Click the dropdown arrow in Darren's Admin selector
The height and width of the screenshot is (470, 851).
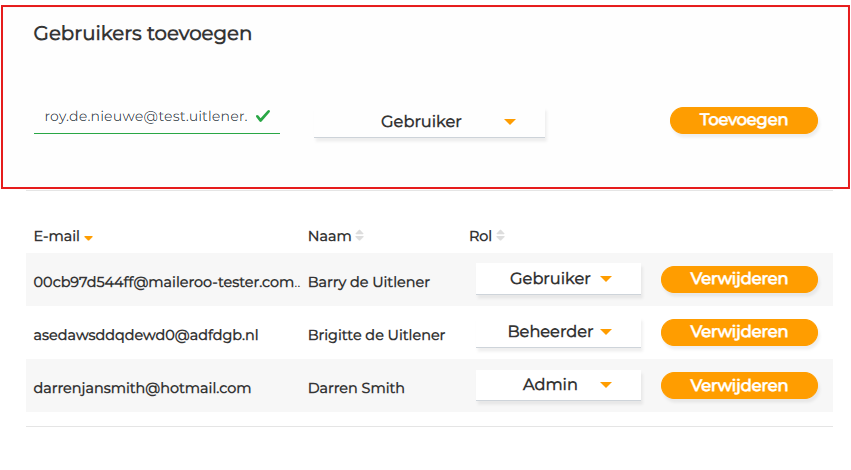(605, 385)
